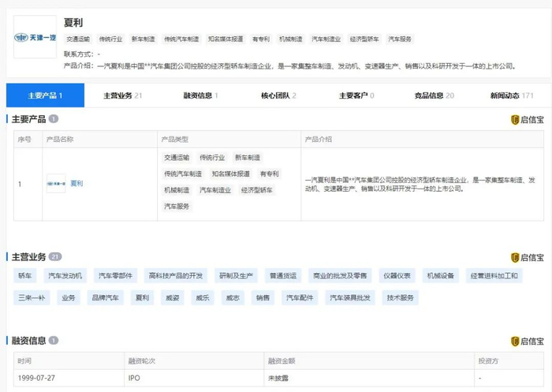The height and width of the screenshot is (392, 552).
Task: Click the 启信宝 shield icon beside 主要产品
Action: point(515,120)
